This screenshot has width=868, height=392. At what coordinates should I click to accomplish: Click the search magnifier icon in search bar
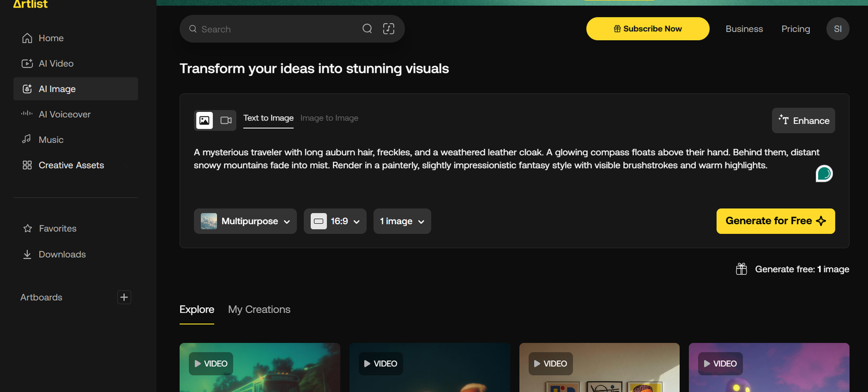(367, 29)
